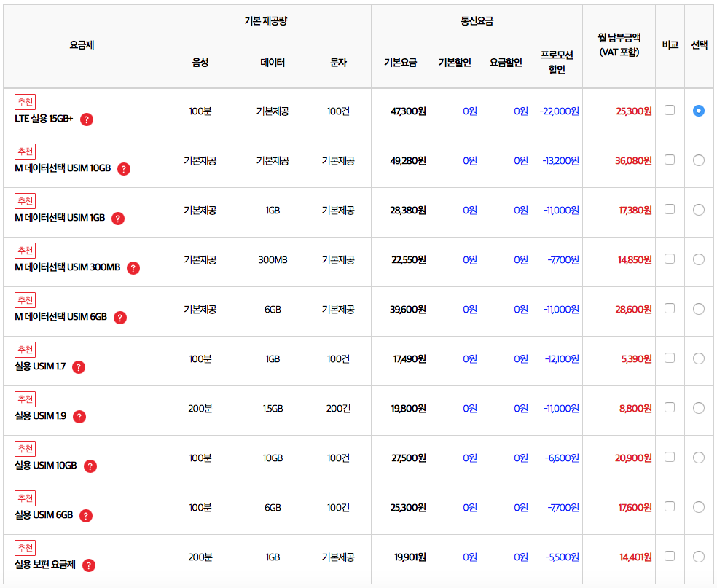Viewport: 717px width, 588px height.
Task: Click the 비교 column header
Action: pyautogui.click(x=670, y=44)
